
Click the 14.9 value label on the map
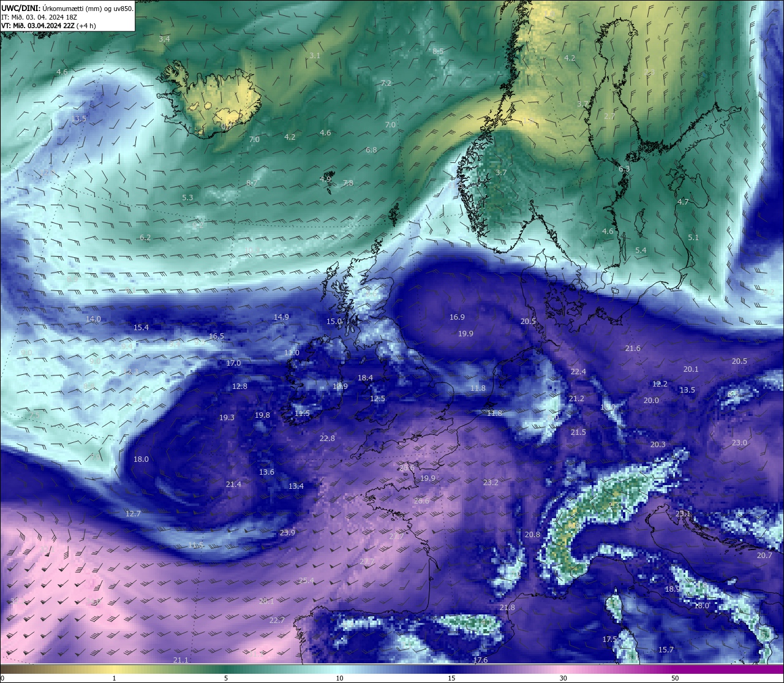coord(281,317)
